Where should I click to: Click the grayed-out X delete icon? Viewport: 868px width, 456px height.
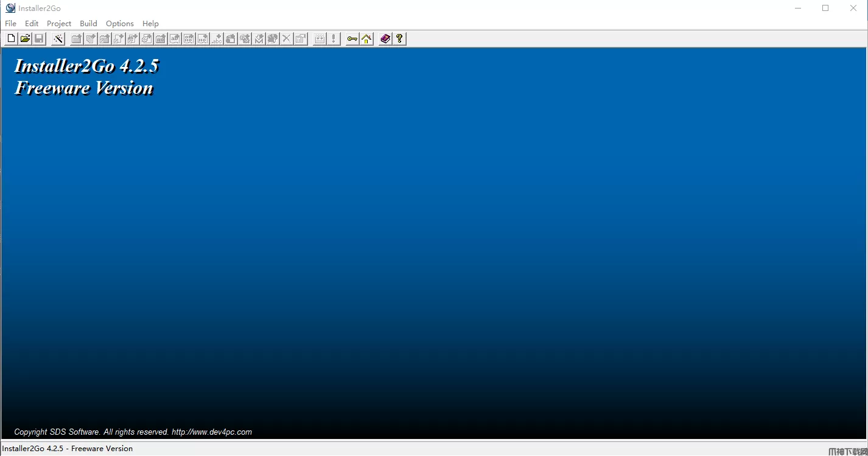tap(287, 39)
